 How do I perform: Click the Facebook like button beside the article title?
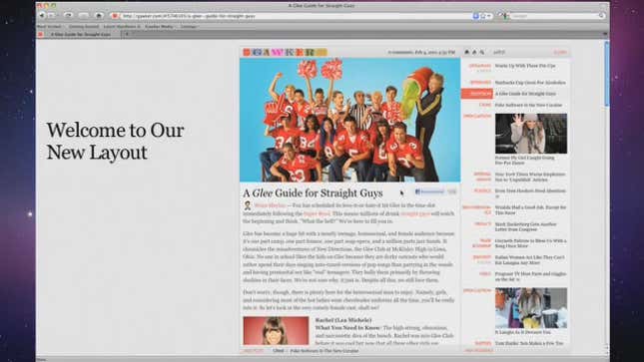click(x=429, y=191)
